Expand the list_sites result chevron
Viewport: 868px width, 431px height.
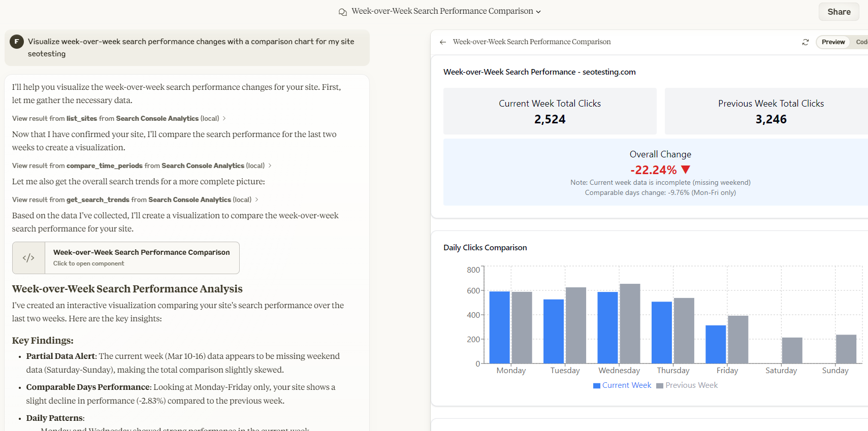224,118
